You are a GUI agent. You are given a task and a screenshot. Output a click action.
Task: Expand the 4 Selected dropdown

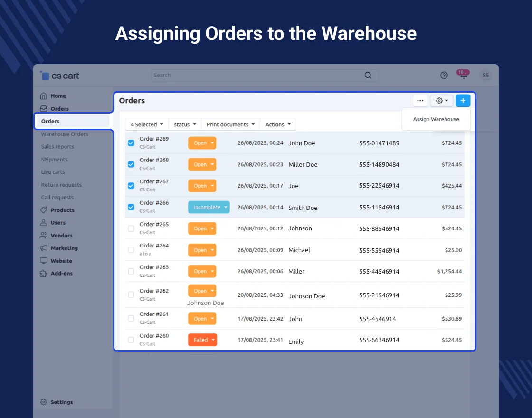(147, 124)
